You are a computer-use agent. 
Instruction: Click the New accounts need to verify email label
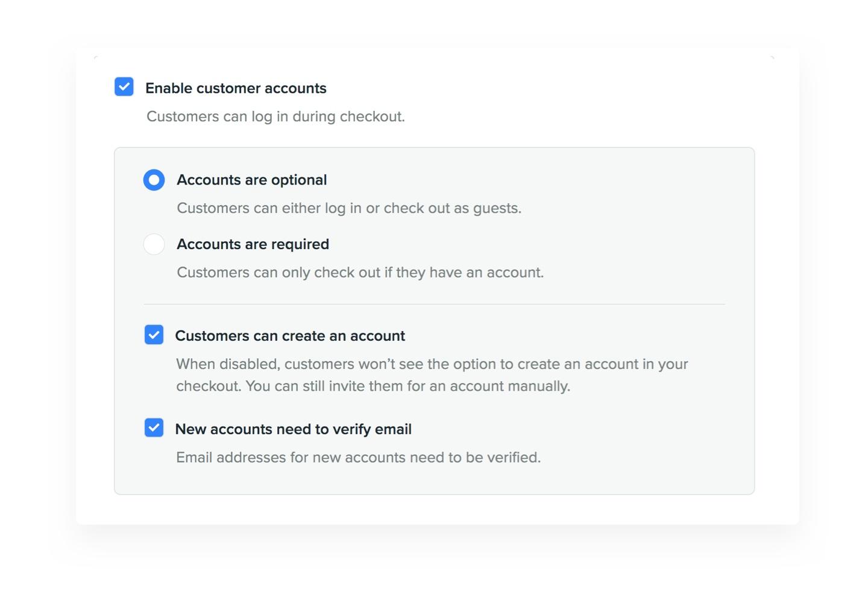(293, 429)
